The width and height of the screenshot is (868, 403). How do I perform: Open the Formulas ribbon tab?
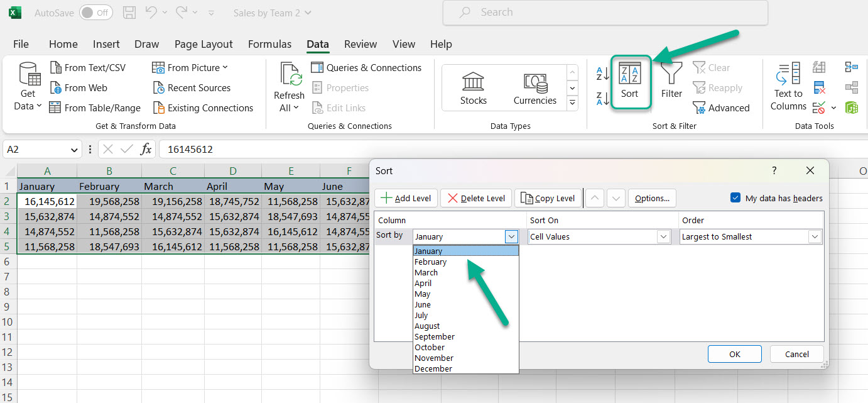269,44
